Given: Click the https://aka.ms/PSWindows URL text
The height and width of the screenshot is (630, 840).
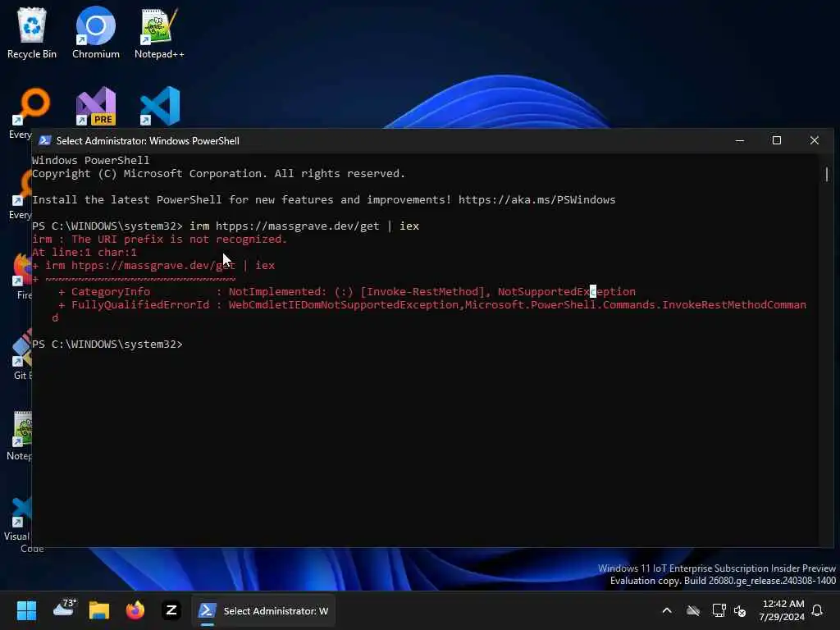Looking at the screenshot, I should [536, 200].
